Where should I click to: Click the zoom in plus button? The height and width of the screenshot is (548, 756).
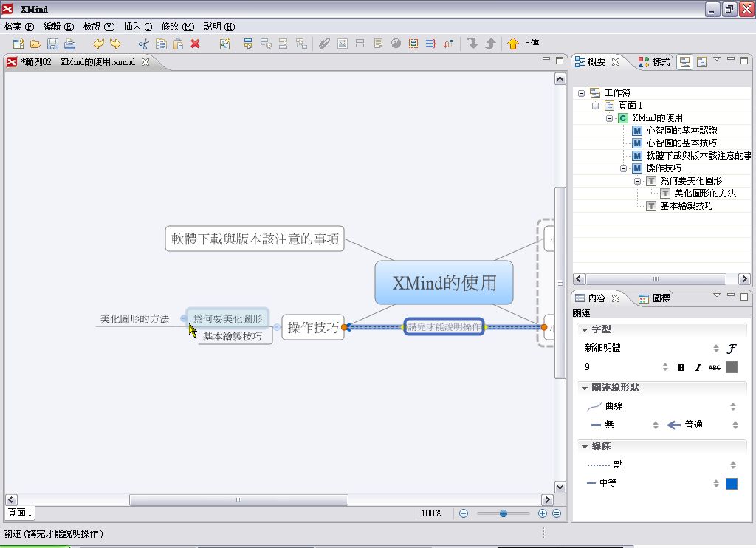click(543, 513)
